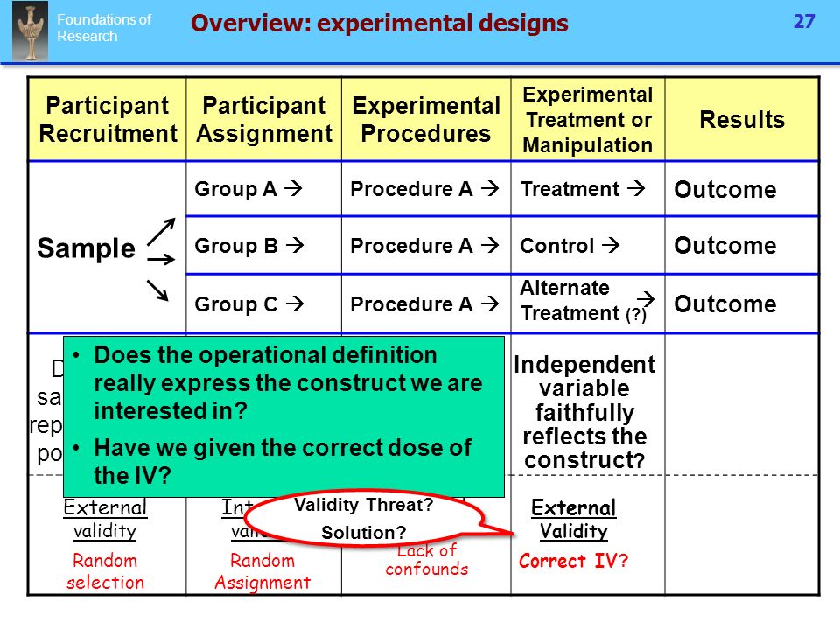This screenshot has height=630, width=840.
Task: Click 'Outcome' in the Control row
Action: coord(724,246)
